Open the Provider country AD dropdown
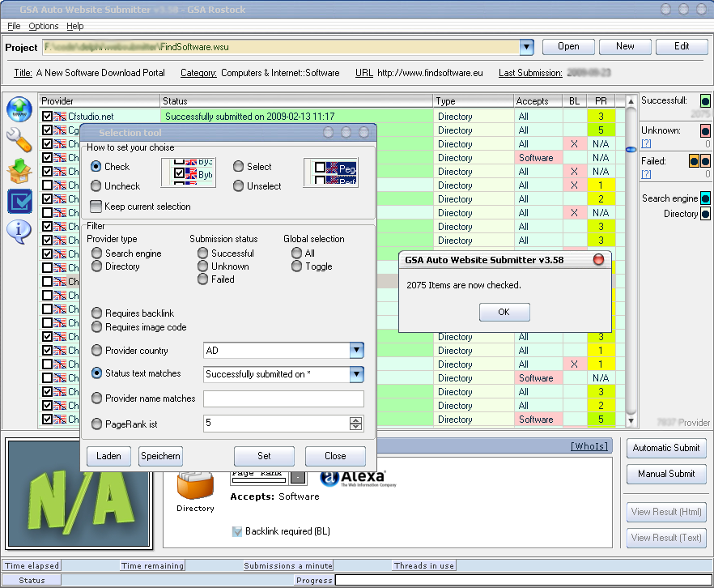714x588 pixels. [x=356, y=350]
